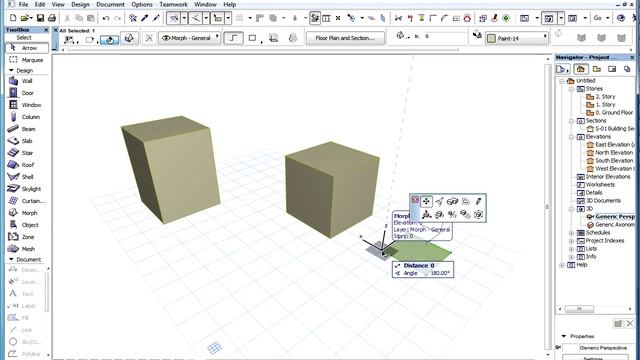The height and width of the screenshot is (360, 640).
Task: Open the Paint-14 material dropdown
Action: (516, 38)
